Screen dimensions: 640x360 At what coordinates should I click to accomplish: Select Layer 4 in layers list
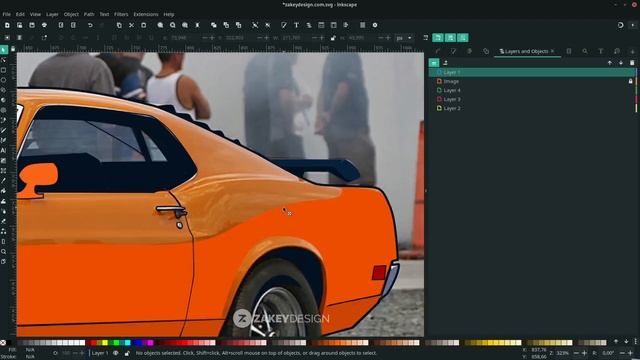(x=533, y=90)
